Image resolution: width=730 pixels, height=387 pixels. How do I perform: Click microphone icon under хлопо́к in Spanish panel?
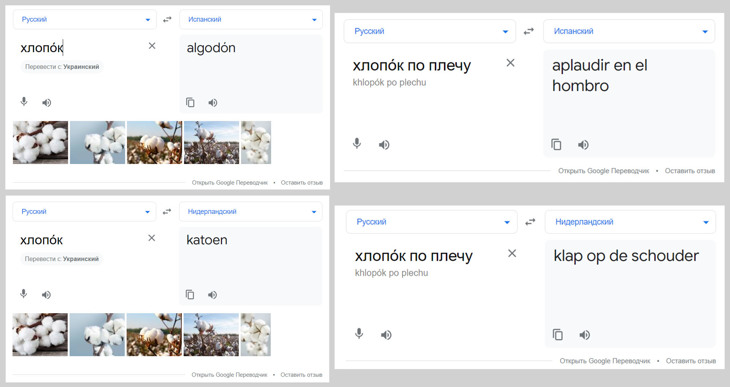[x=24, y=102]
